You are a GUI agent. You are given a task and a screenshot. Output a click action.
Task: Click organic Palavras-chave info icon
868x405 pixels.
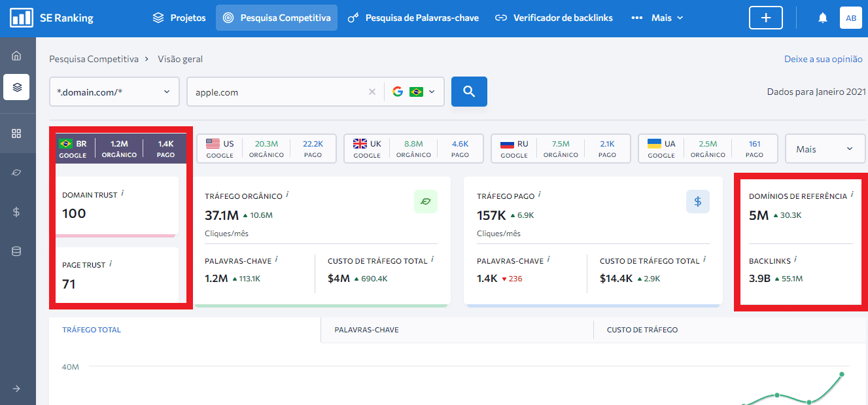pos(276,259)
